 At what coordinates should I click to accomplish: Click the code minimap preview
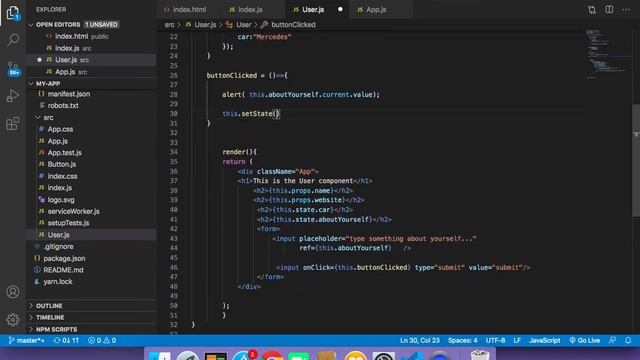click(606, 53)
